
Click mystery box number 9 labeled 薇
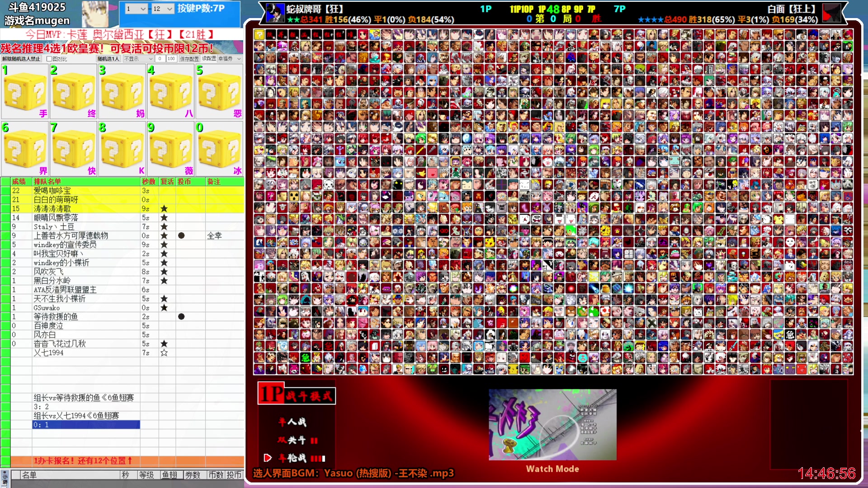tap(171, 149)
